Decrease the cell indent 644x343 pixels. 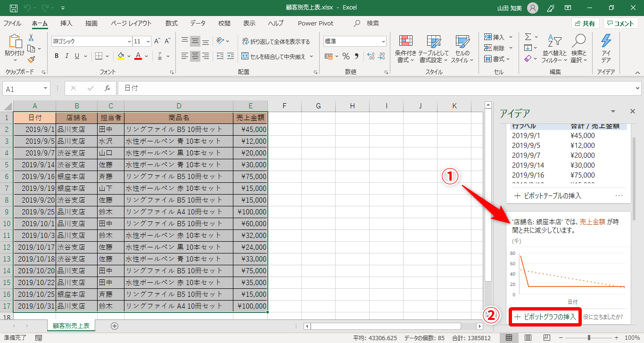pos(219,56)
